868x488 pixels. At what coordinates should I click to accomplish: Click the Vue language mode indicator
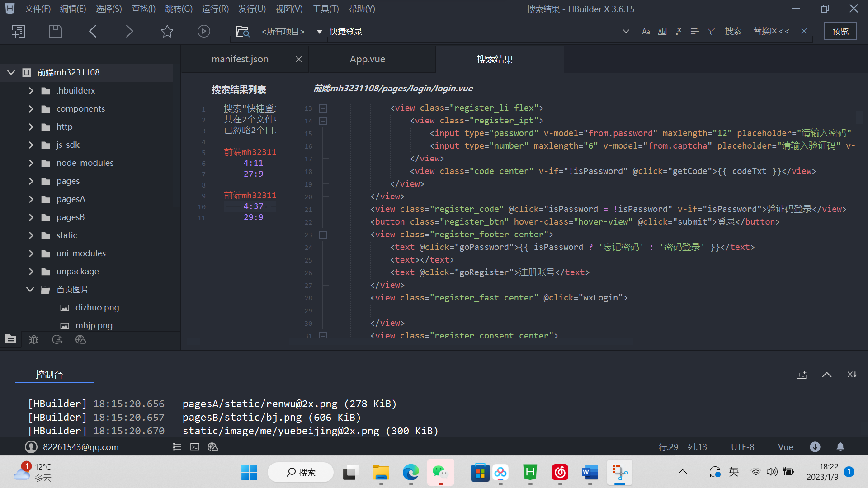[786, 447]
